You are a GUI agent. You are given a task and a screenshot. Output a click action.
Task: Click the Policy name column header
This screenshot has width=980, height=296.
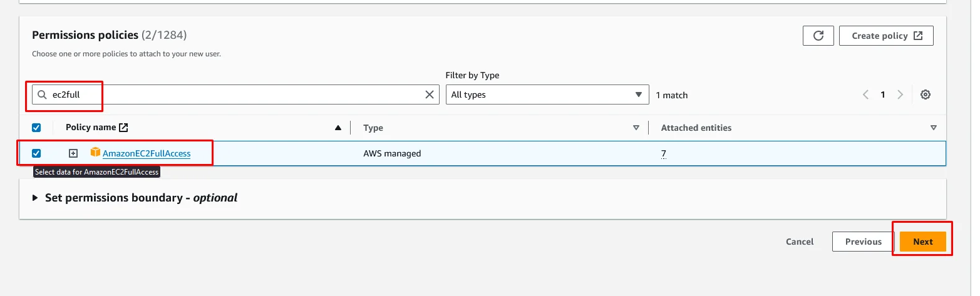point(91,128)
